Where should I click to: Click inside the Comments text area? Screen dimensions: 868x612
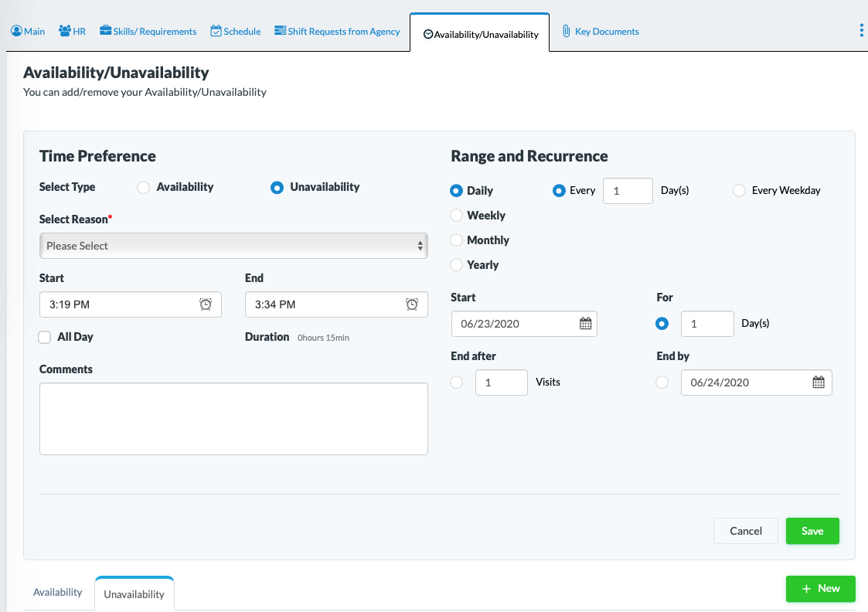click(233, 418)
